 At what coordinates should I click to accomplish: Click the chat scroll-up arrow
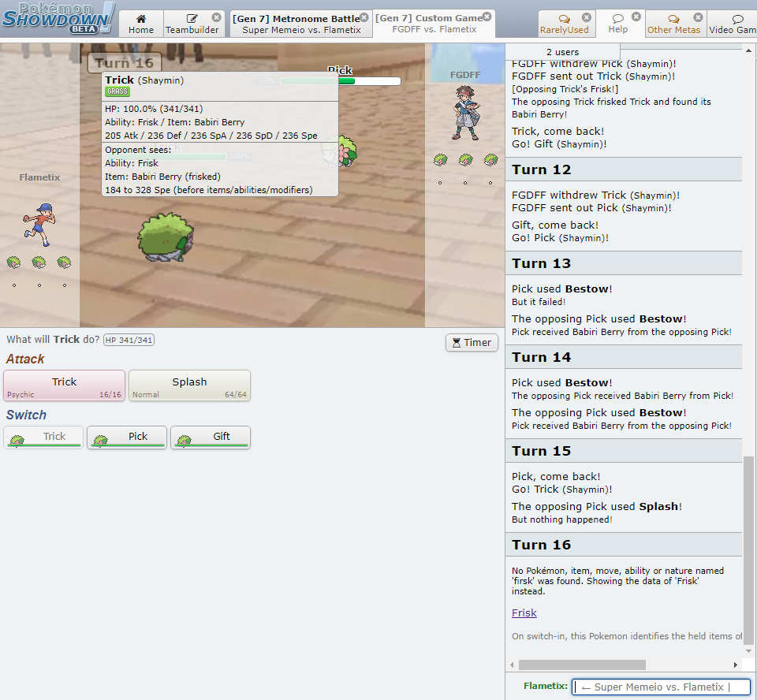click(x=748, y=50)
